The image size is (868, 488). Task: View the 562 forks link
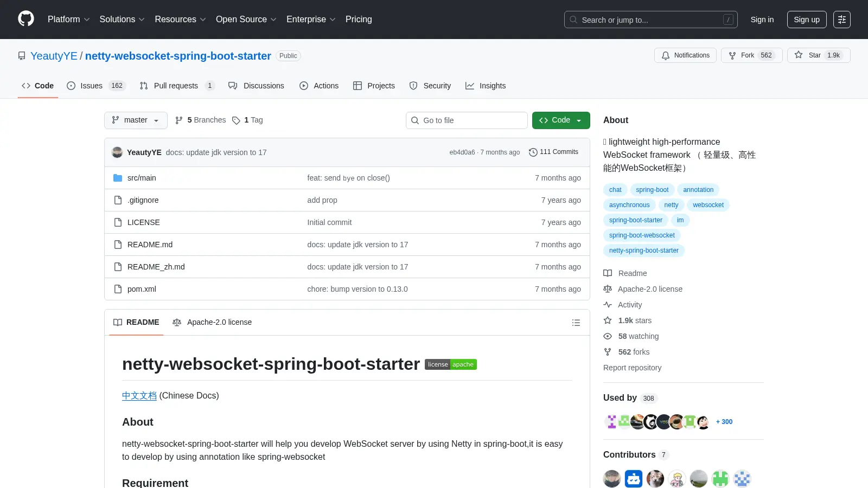pos(627,352)
